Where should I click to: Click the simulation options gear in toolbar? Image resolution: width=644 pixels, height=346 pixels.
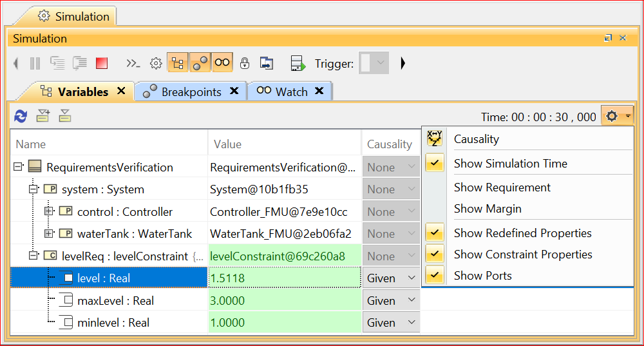pos(155,63)
